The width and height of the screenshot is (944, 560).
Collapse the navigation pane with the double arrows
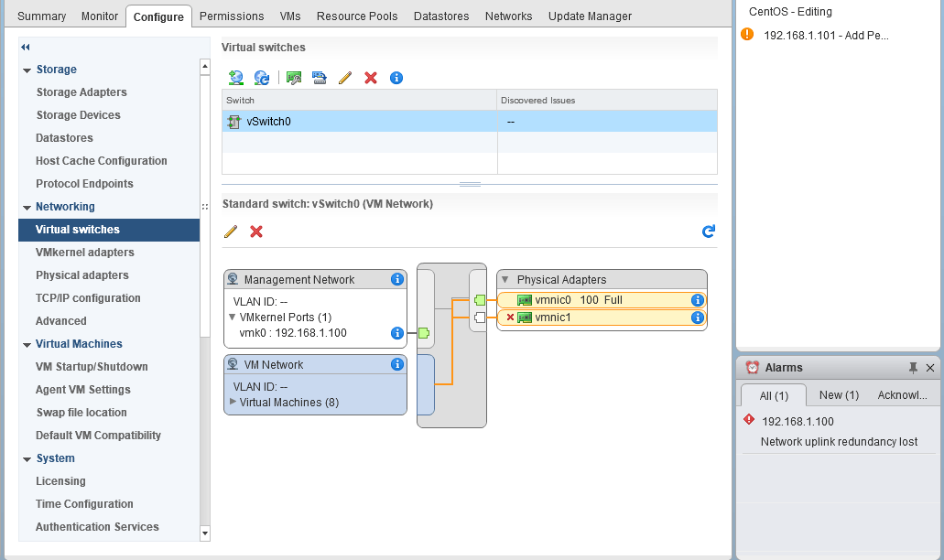(x=27, y=46)
